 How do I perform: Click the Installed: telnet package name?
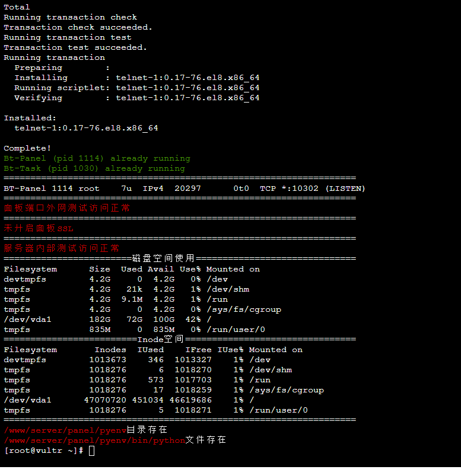pyautogui.click(x=86, y=128)
